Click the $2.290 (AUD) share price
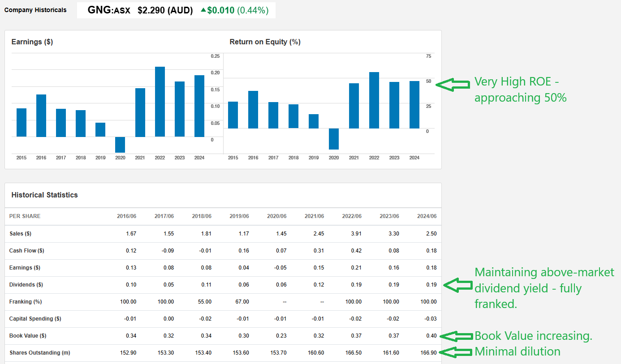This screenshot has width=621, height=364. coord(165,10)
